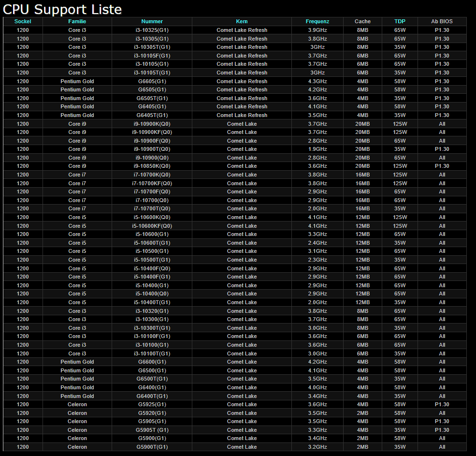
Task: Select the G6505T(G1) cell
Action: click(152, 98)
